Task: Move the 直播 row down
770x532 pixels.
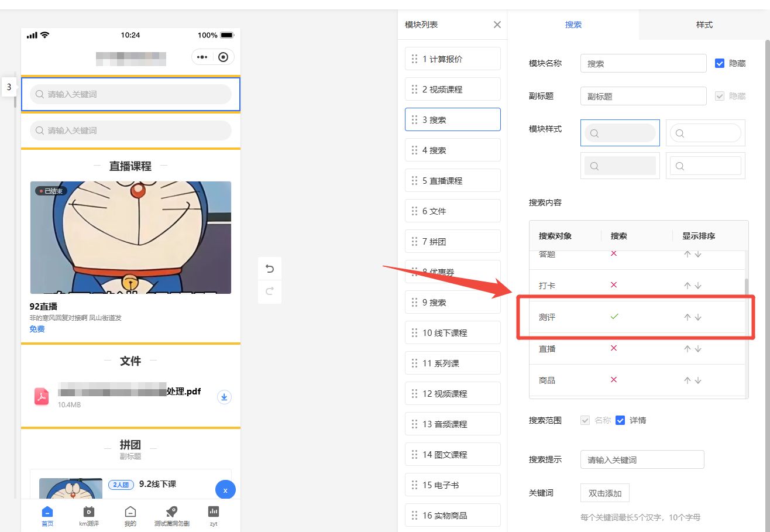Action: click(x=698, y=349)
